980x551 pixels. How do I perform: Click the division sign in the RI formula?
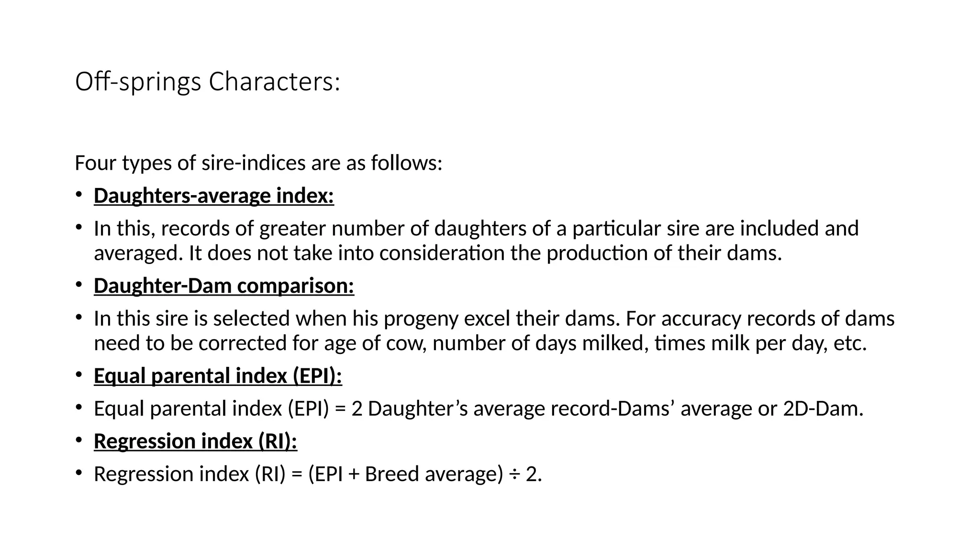[514, 474]
